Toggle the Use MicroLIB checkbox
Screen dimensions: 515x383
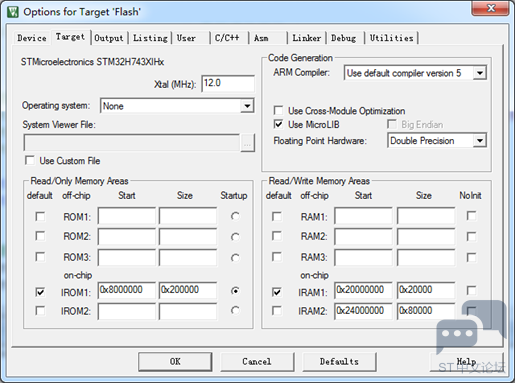click(x=278, y=124)
